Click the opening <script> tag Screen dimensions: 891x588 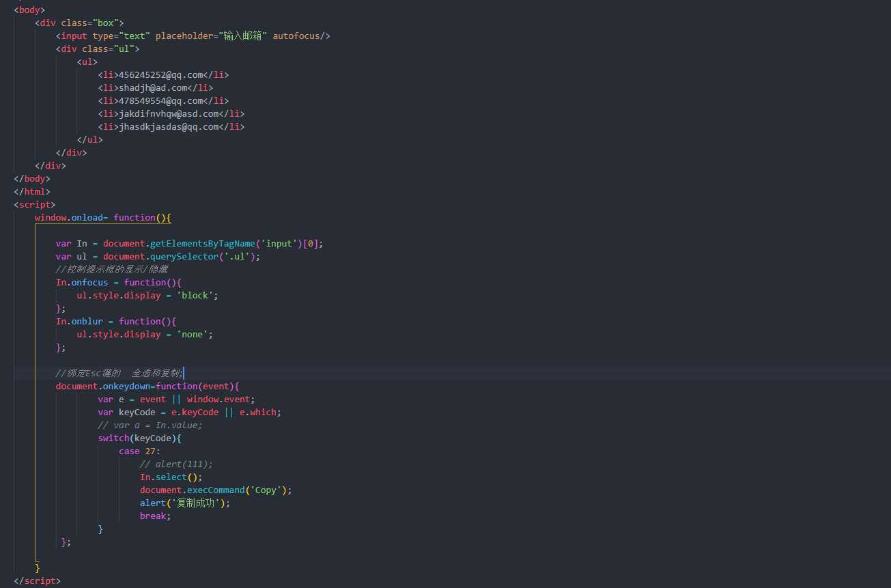tap(35, 204)
